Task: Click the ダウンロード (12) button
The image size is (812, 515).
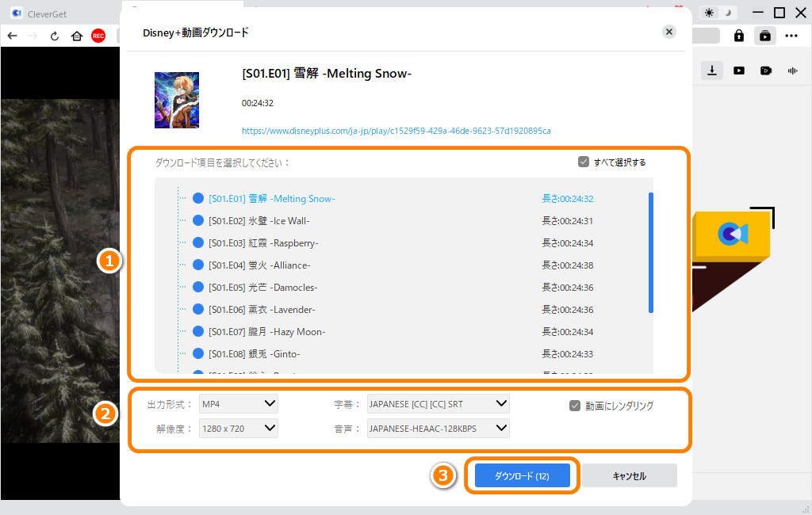Action: click(522, 475)
